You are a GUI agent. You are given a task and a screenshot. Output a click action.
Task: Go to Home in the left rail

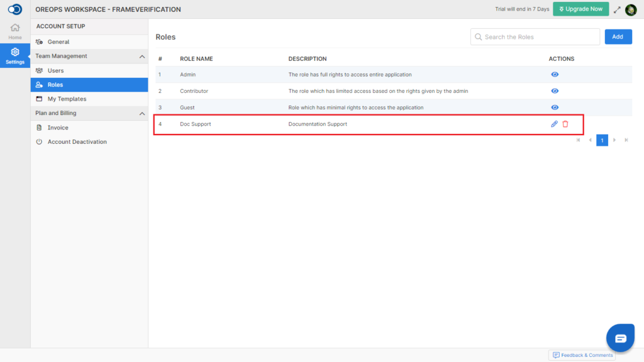pos(15,31)
